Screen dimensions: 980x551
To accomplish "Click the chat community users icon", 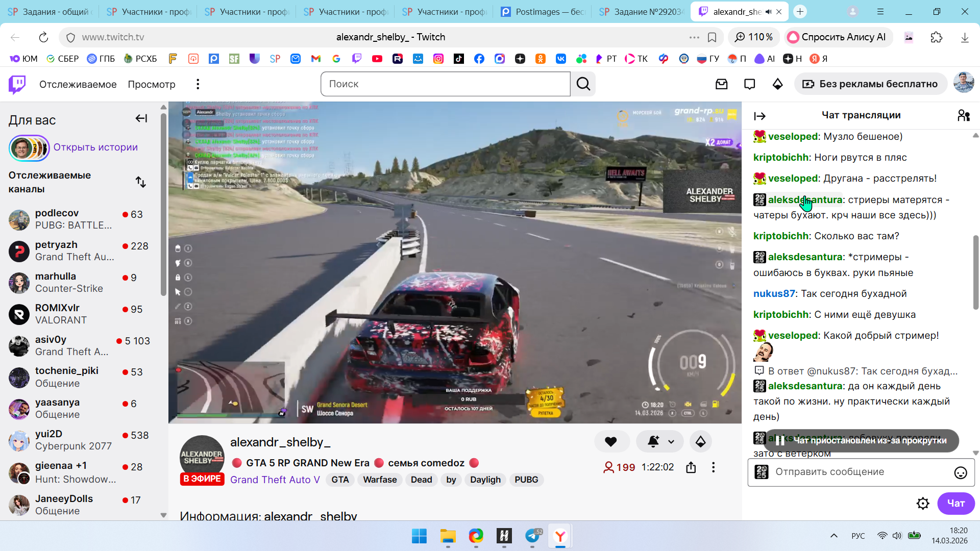I will [x=963, y=116].
